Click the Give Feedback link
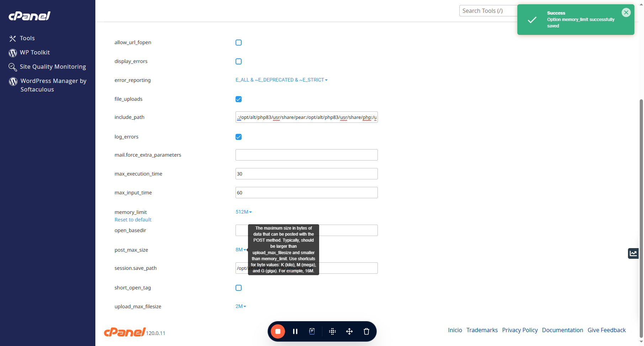This screenshot has height=346, width=644. [607, 330]
